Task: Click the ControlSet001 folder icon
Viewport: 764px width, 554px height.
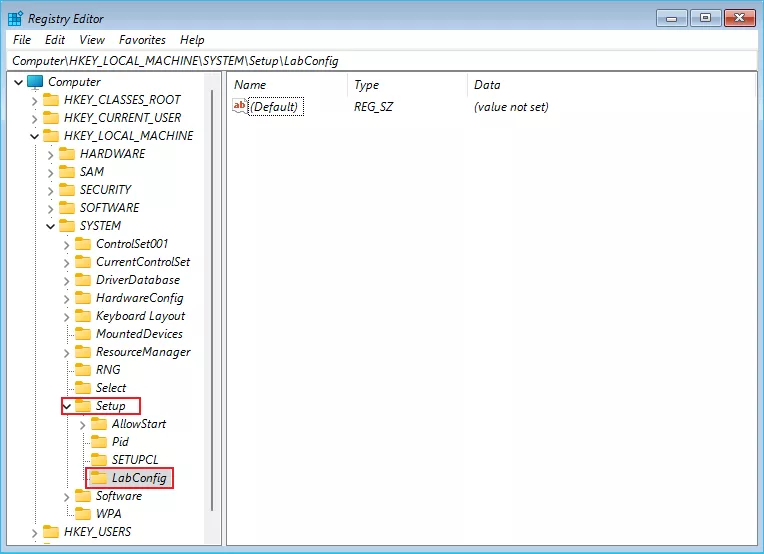Action: tap(83, 244)
